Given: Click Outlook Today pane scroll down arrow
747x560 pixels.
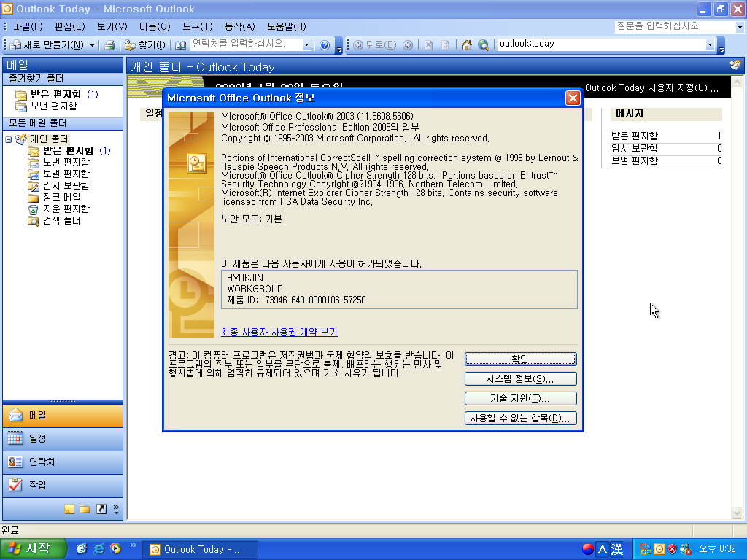Looking at the screenshot, I should click(737, 513).
